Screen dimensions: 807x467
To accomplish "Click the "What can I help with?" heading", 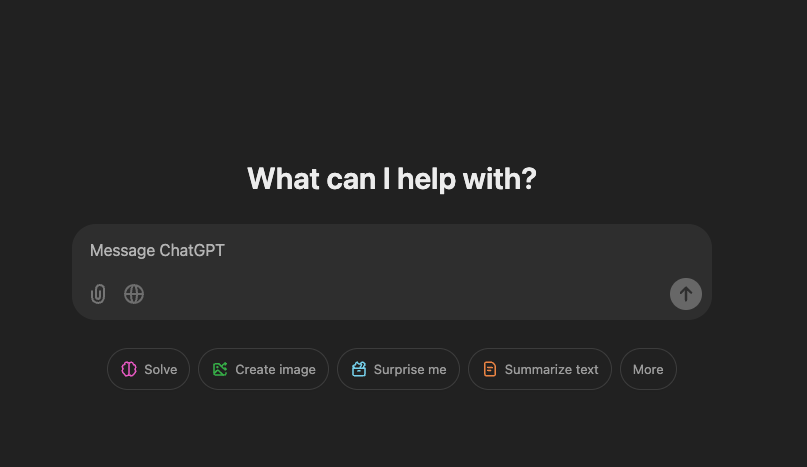I will point(392,179).
